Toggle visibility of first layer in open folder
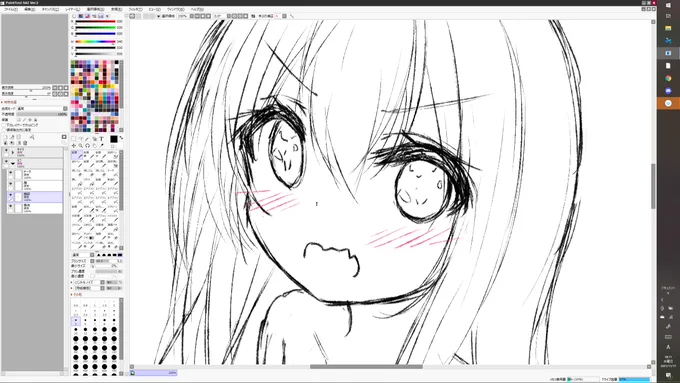Screen dimensions: 680x383 click(x=10, y=174)
